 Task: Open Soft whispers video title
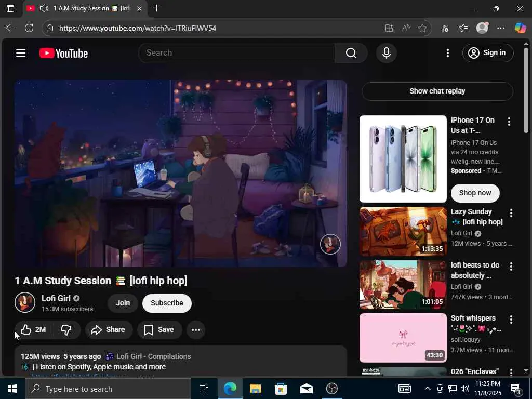tap(476, 323)
